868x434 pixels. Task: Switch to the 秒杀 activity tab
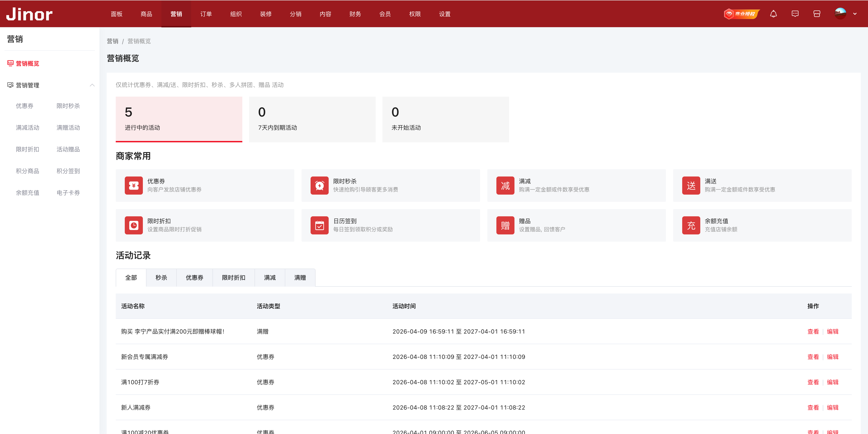(161, 278)
